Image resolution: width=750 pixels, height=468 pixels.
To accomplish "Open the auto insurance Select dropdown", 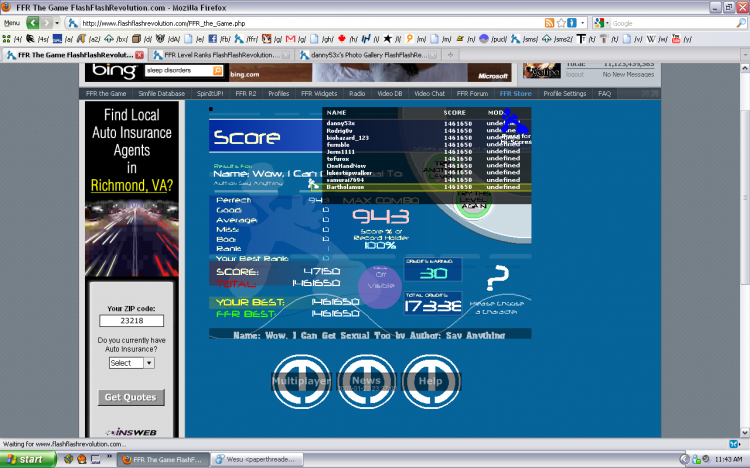I will click(x=131, y=363).
